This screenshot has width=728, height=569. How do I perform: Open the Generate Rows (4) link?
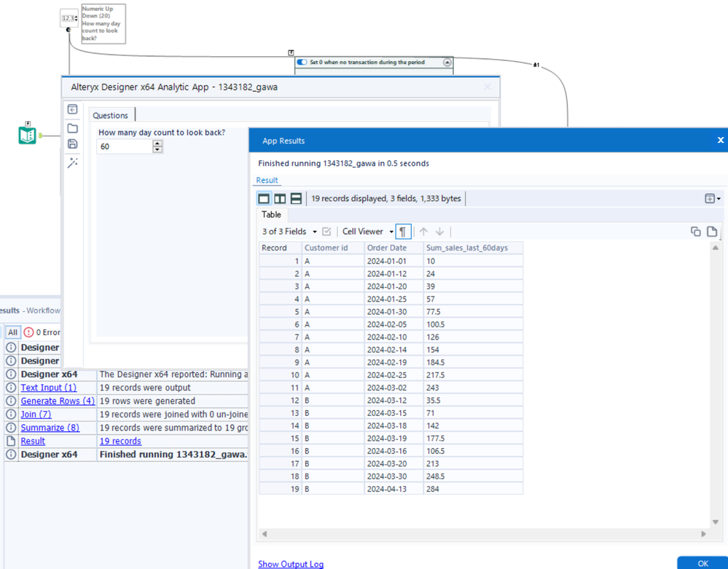pyautogui.click(x=58, y=401)
